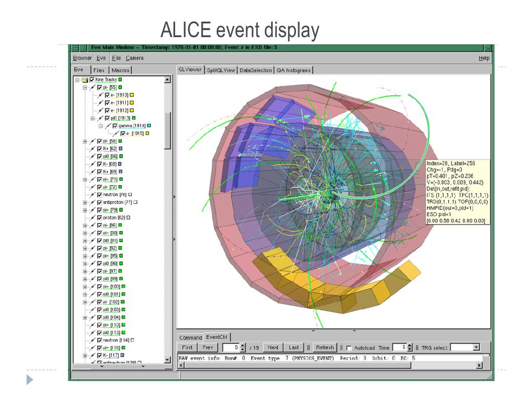
Task: Open the TRG select dropdown
Action: [x=477, y=347]
